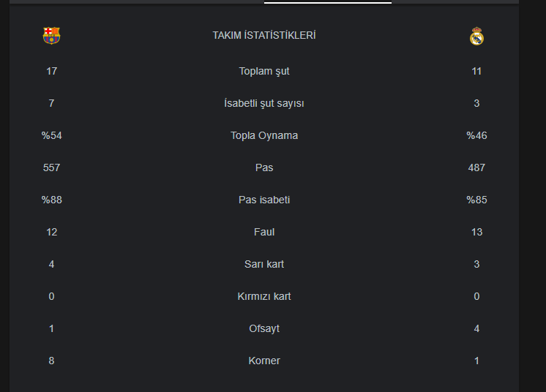Screen dimensions: 546x392
Task: Click Barcelona's pass count 557
Action: pyautogui.click(x=51, y=167)
